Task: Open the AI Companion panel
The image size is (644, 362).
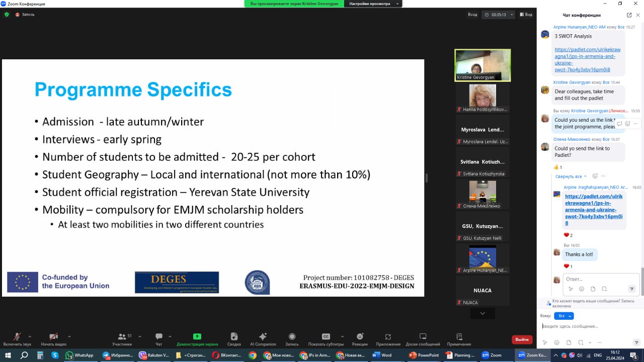Action: click(x=262, y=337)
